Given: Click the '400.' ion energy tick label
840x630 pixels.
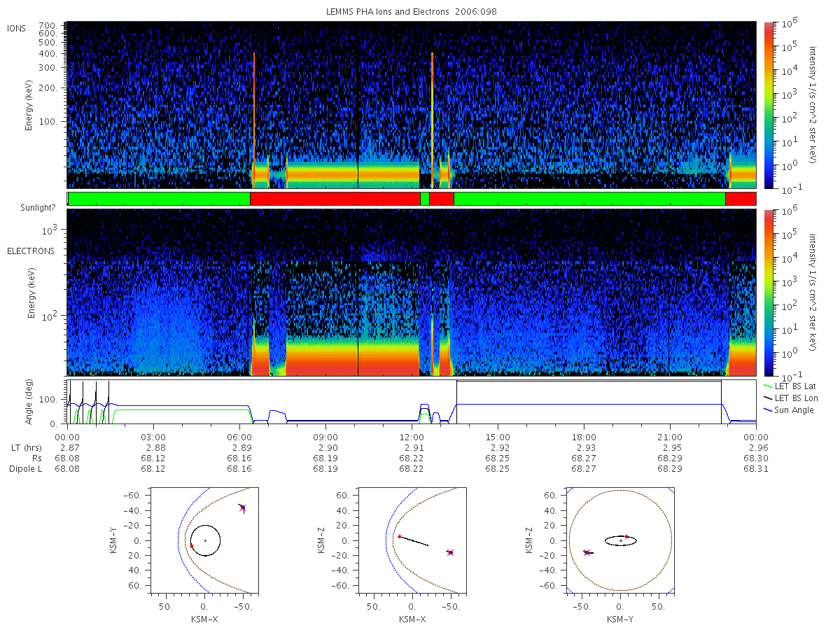Looking at the screenshot, I should pos(48,53).
